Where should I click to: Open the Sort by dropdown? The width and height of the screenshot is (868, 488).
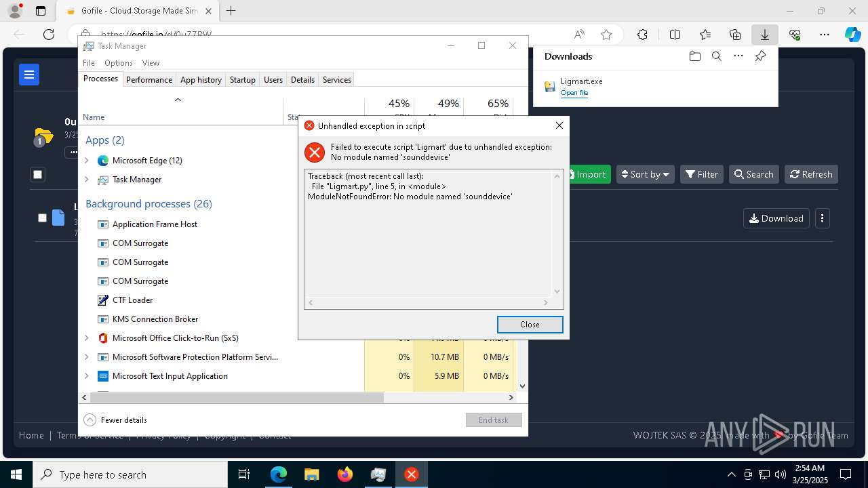(645, 174)
